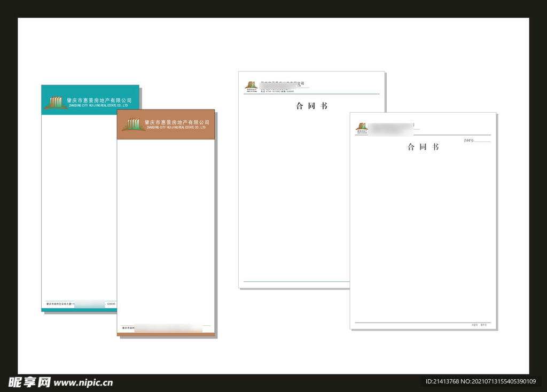
Task: Select ZHAOQING CITY HUIJING English line on brown header
Action: click(176, 127)
